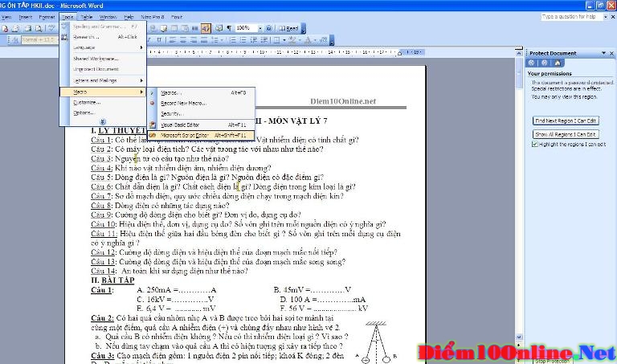Select Record New Macro menu item
This screenshot has width=617, height=364.
(x=201, y=103)
